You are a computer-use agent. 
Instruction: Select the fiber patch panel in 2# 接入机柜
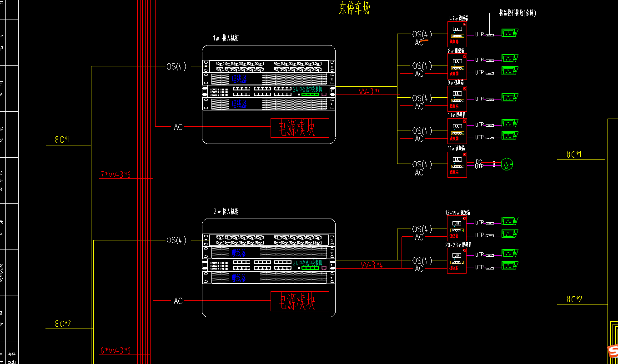(x=268, y=240)
